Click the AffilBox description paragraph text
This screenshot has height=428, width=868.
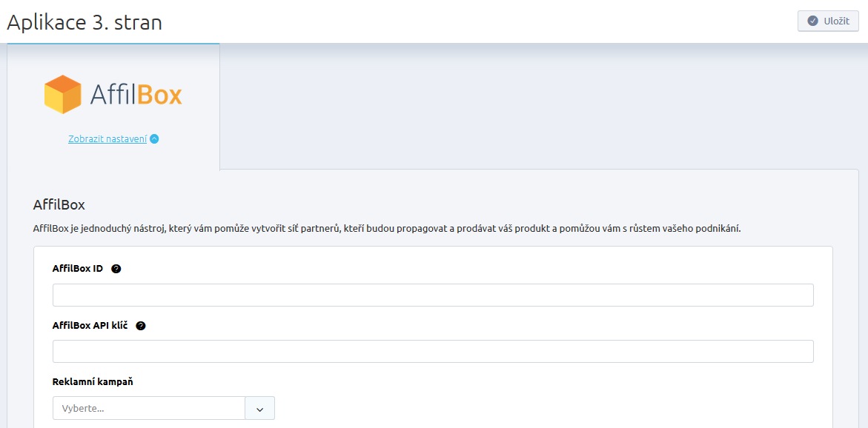tap(387, 228)
